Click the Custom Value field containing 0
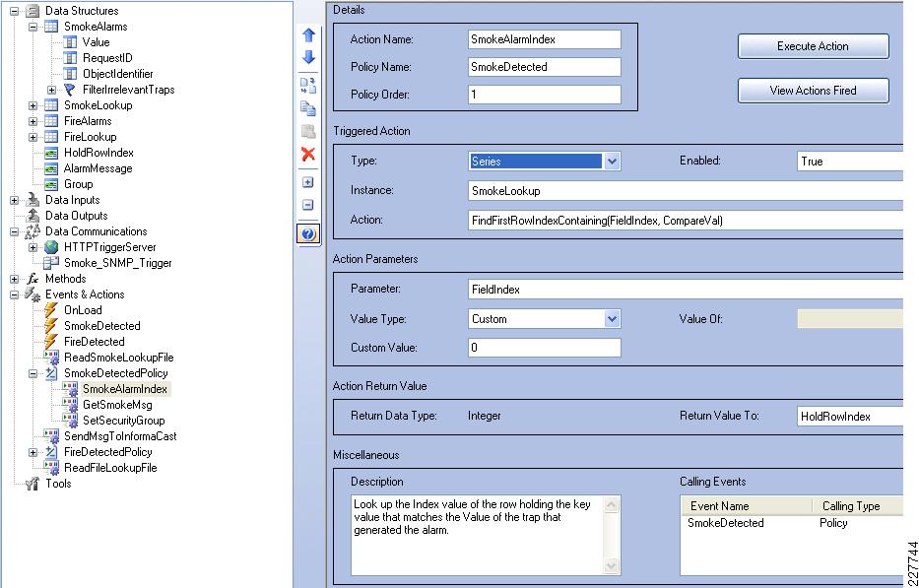 pos(545,348)
